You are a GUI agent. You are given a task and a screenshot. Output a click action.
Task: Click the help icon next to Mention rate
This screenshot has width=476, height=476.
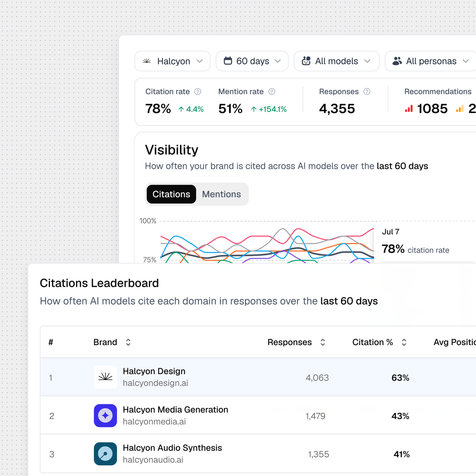pos(272,92)
